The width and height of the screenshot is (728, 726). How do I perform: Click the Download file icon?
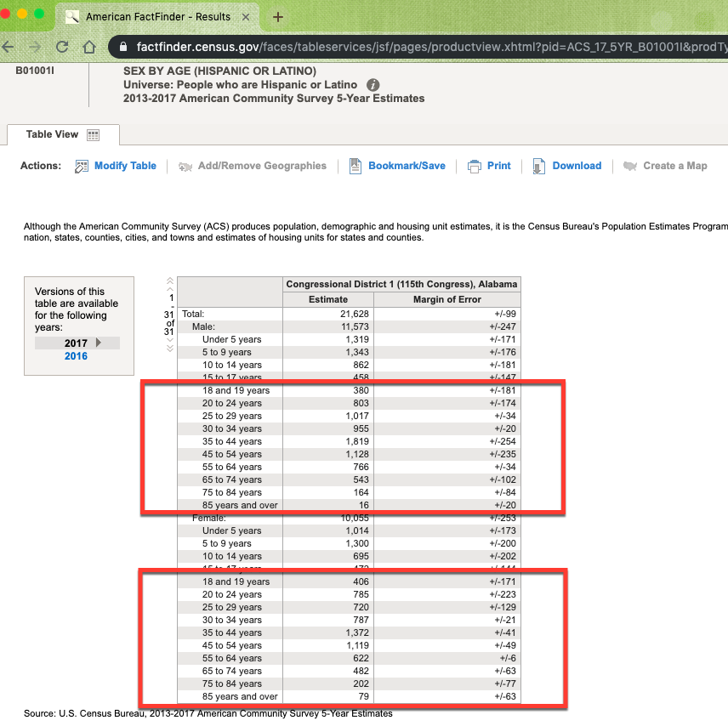(x=539, y=167)
